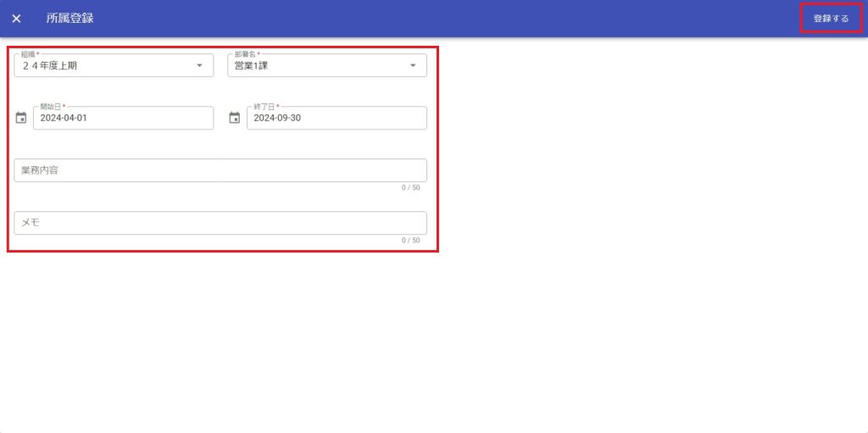Open the 終了日 calendar picker icon
This screenshot has width=868, height=433.
click(235, 118)
